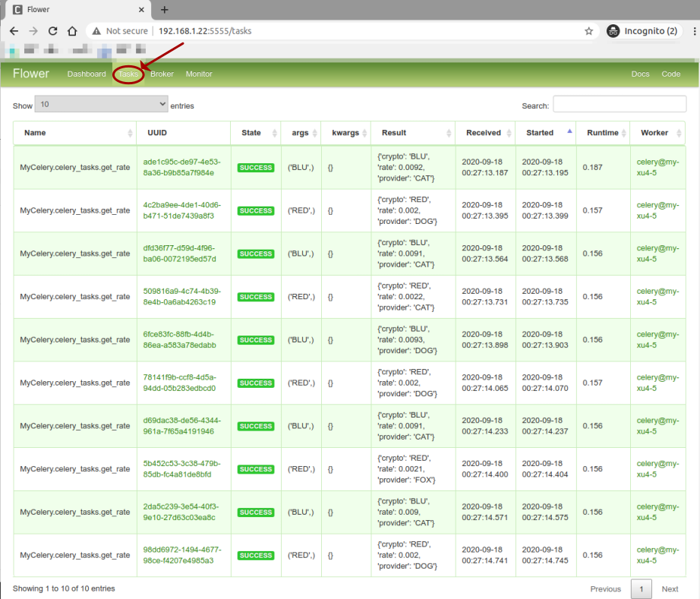Click the Next pagination button

click(670, 589)
